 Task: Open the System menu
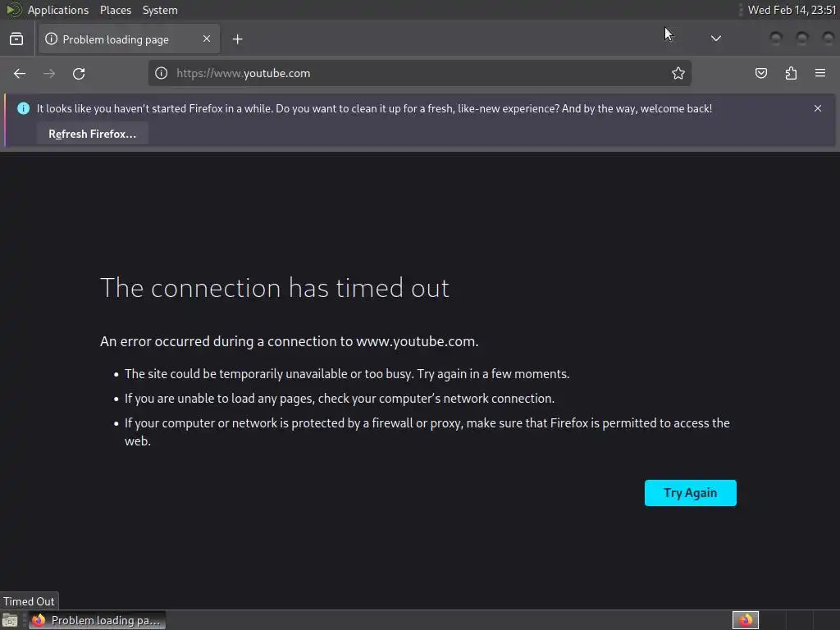[160, 10]
